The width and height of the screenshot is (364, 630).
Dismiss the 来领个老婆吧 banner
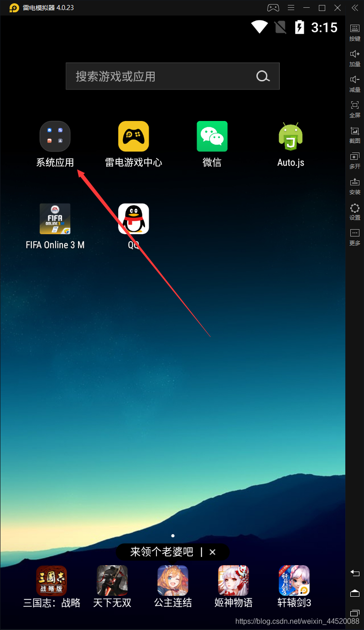212,552
